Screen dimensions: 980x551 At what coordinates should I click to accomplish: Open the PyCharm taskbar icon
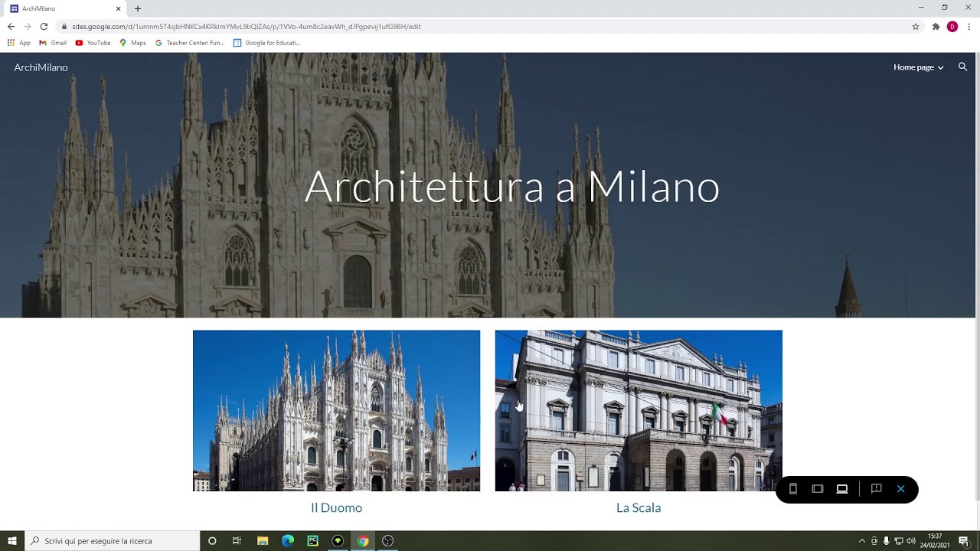[x=312, y=541]
